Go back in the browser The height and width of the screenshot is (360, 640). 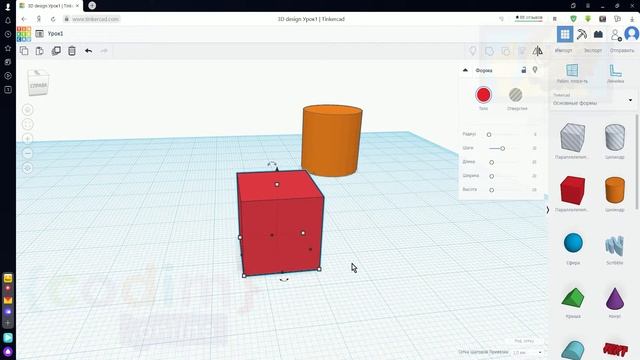pyautogui.click(x=24, y=19)
